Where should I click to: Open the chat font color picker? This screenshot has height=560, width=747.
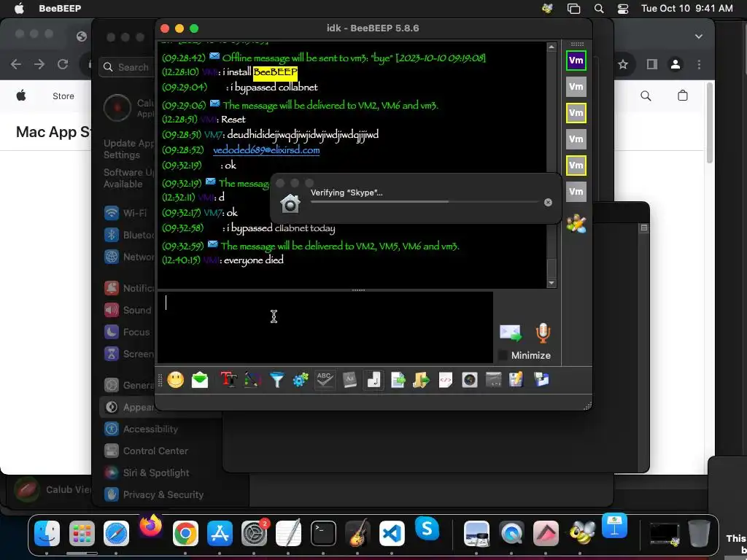(252, 379)
